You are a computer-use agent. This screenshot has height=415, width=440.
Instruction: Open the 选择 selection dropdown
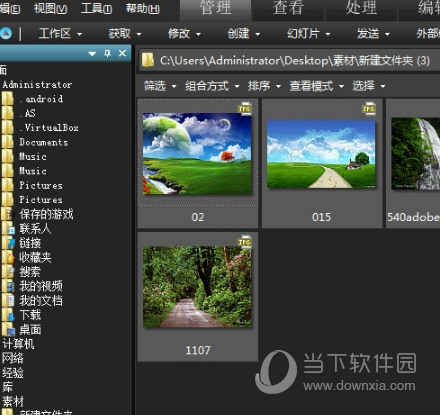tap(369, 86)
